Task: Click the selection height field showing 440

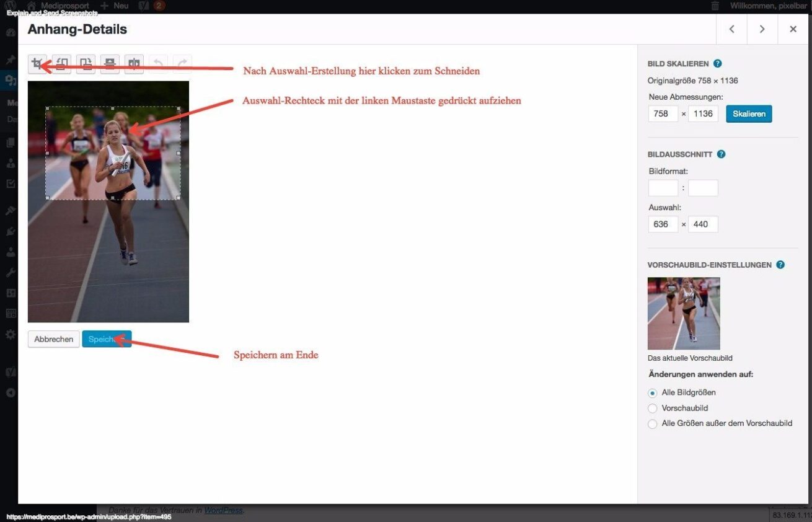Action: [702, 224]
